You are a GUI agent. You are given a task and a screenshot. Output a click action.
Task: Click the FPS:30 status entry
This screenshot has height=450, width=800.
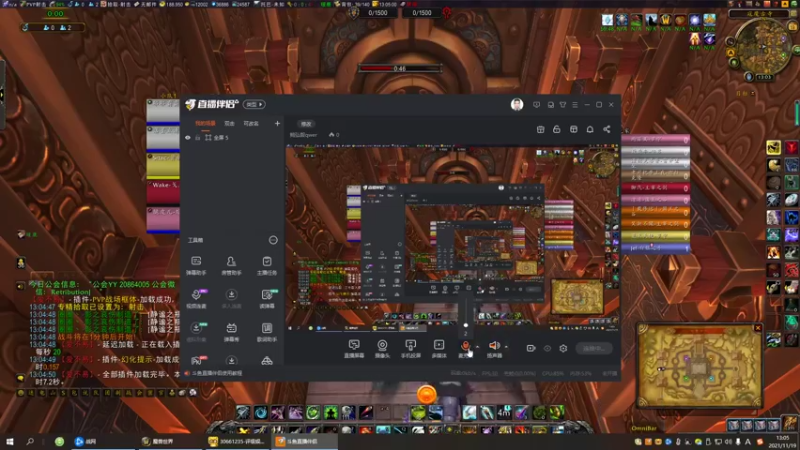490,373
